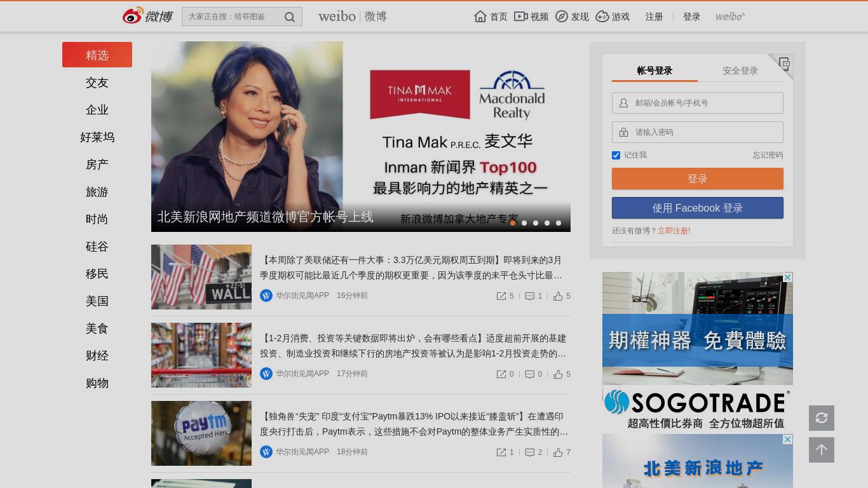
Task: Select 企业 category in sidebar
Action: [97, 110]
